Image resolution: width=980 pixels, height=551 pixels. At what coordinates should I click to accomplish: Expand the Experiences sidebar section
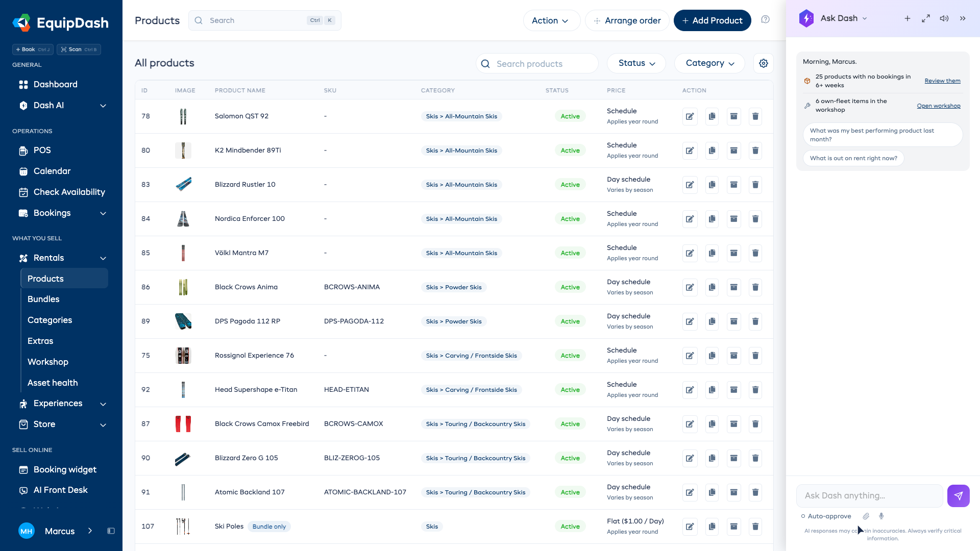click(103, 404)
